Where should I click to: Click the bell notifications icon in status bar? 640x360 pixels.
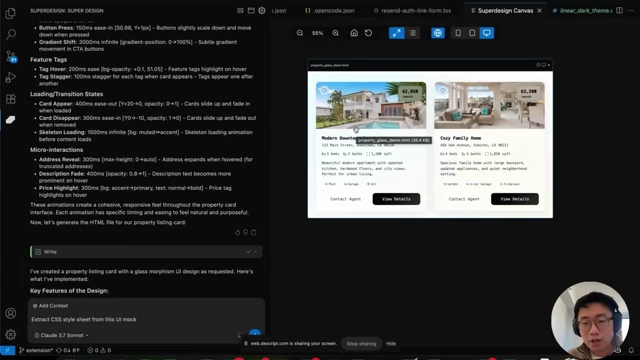click(631, 350)
